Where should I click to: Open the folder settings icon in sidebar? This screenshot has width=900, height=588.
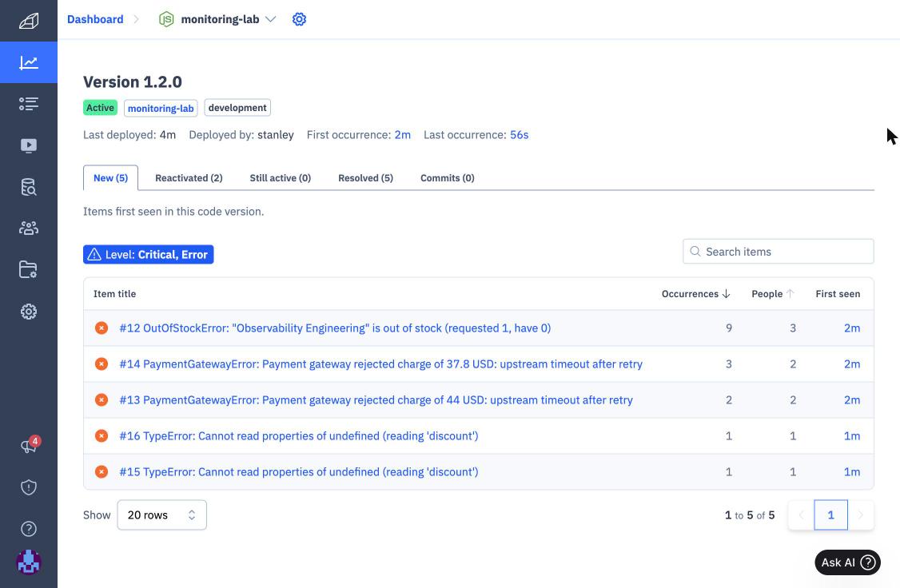pyautogui.click(x=29, y=269)
